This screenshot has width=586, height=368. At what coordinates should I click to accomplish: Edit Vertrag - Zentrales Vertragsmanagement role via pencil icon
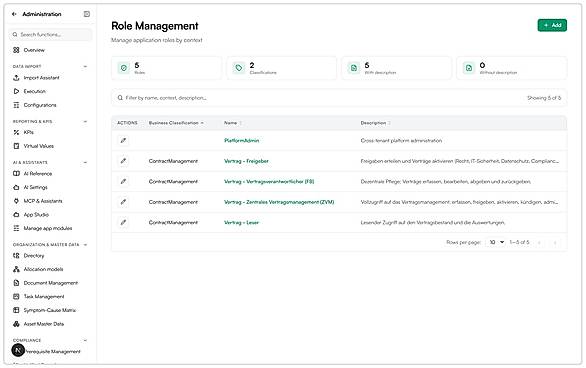pyautogui.click(x=123, y=202)
